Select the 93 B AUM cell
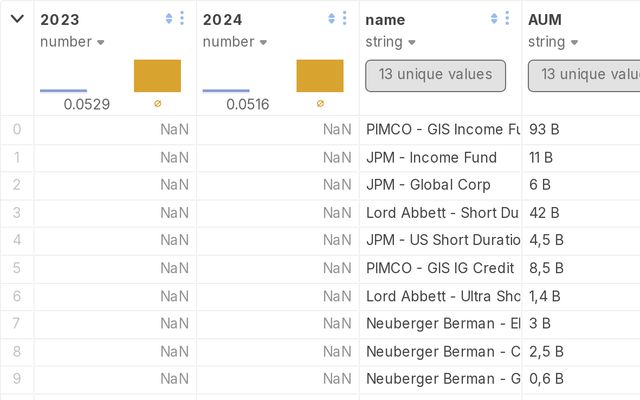Viewport: 640px width, 400px height. [581, 129]
